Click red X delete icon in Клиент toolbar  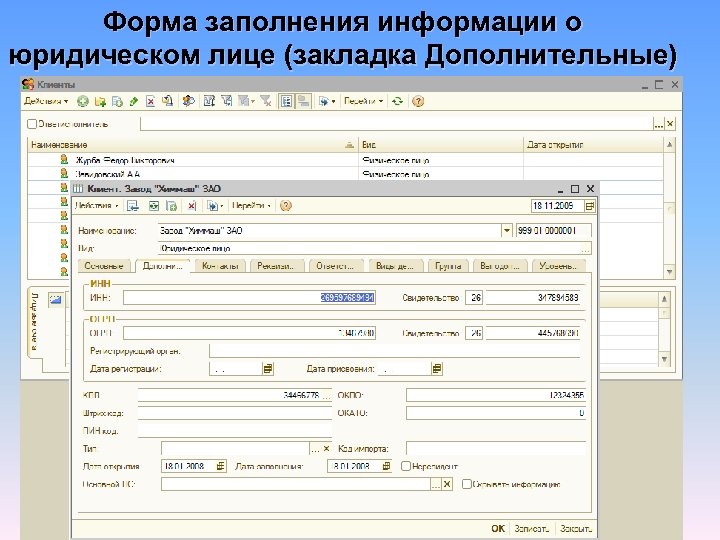[192, 206]
